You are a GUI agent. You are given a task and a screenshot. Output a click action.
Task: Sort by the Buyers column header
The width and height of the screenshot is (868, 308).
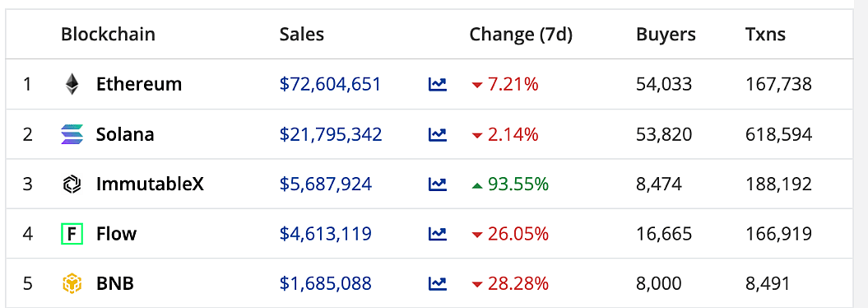point(666,35)
